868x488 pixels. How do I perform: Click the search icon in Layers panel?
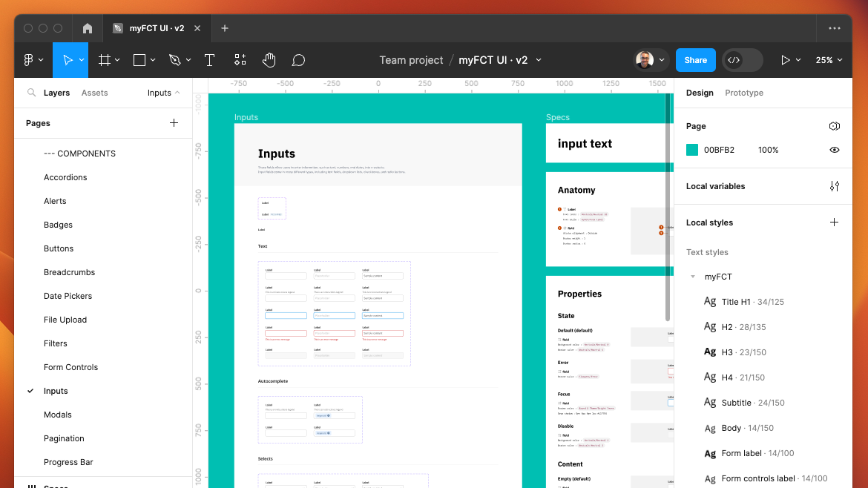coord(31,93)
